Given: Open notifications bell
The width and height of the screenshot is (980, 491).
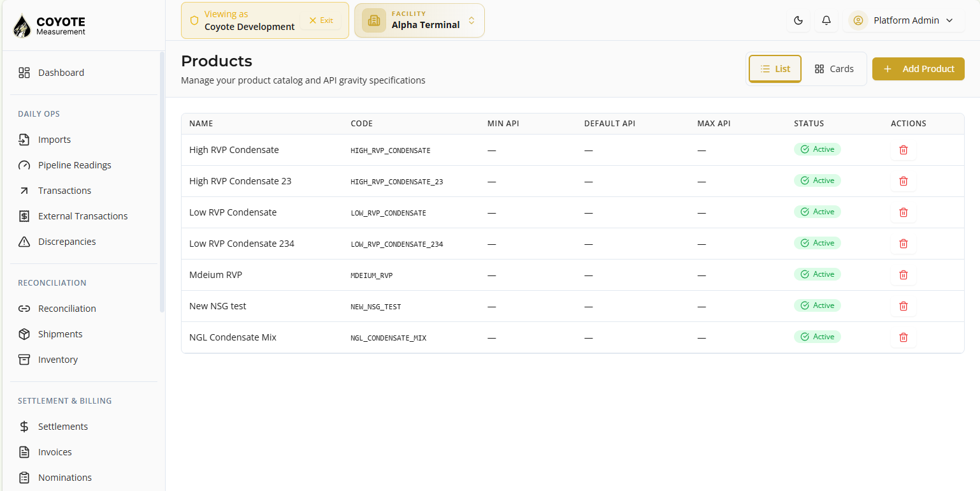Looking at the screenshot, I should pyautogui.click(x=826, y=20).
